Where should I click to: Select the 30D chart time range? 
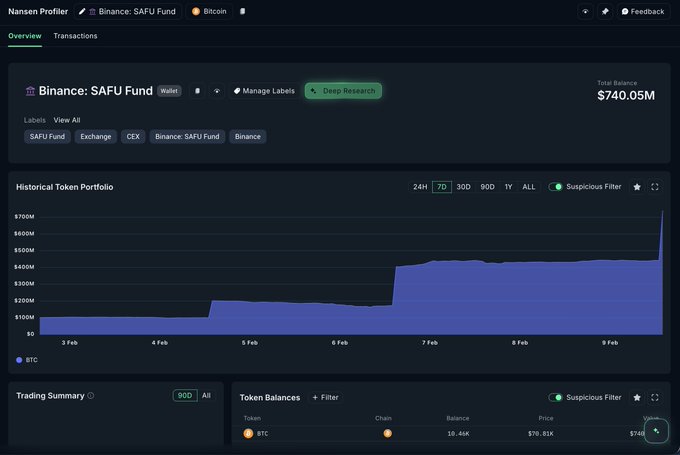463,187
